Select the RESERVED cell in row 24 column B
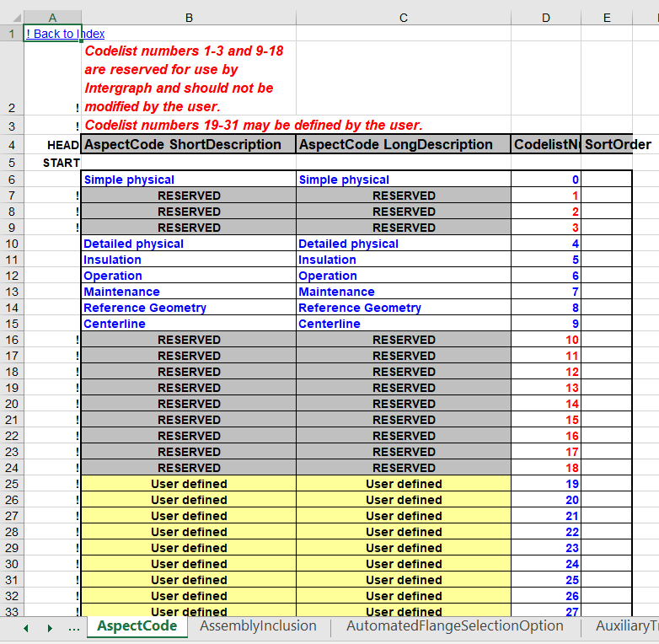Image resolution: width=659 pixels, height=644 pixels. point(189,468)
